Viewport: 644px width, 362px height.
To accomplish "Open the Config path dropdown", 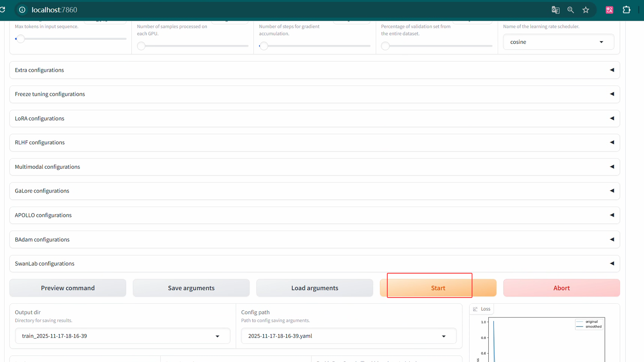I will point(349,336).
